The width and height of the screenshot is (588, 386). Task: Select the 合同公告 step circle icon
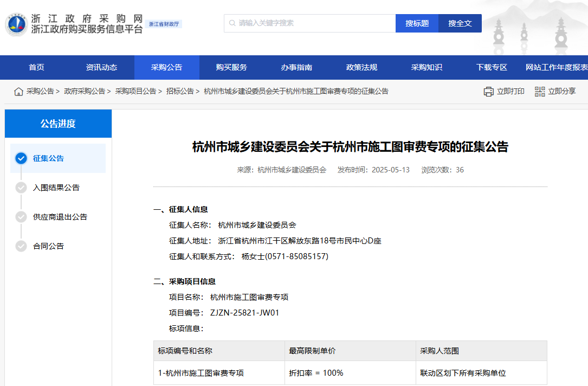click(x=21, y=246)
